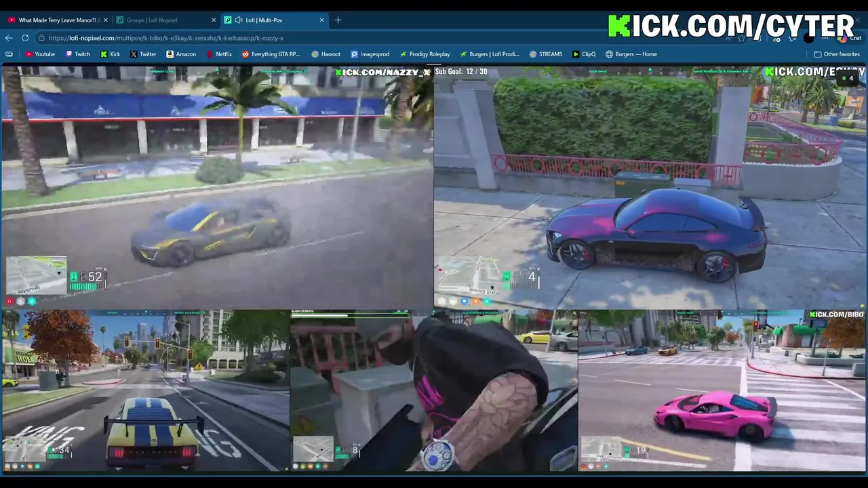Viewport: 868px width, 488px height.
Task: Click the stream with yellow blue-striped race car
Action: pos(146,390)
